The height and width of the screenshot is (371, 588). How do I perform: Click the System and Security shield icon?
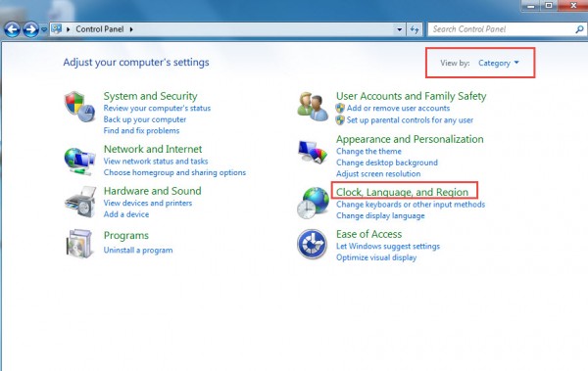pyautogui.click(x=80, y=107)
